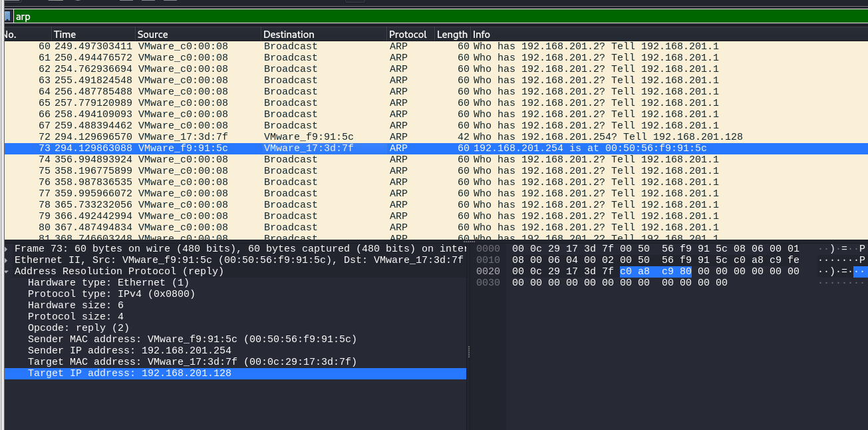The height and width of the screenshot is (430, 868).
Task: Collapse the Address Resolution Protocol section
Action: click(7, 272)
